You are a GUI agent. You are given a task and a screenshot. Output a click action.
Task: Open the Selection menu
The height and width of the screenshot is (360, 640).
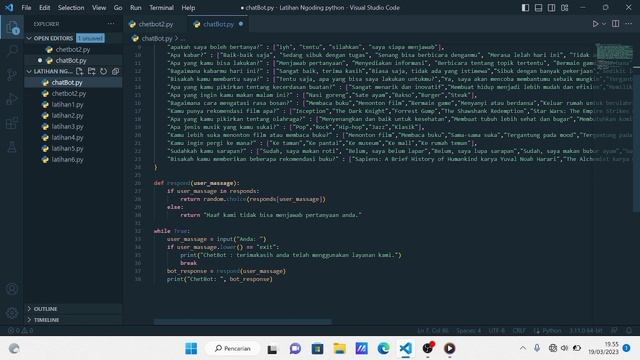coord(71,8)
